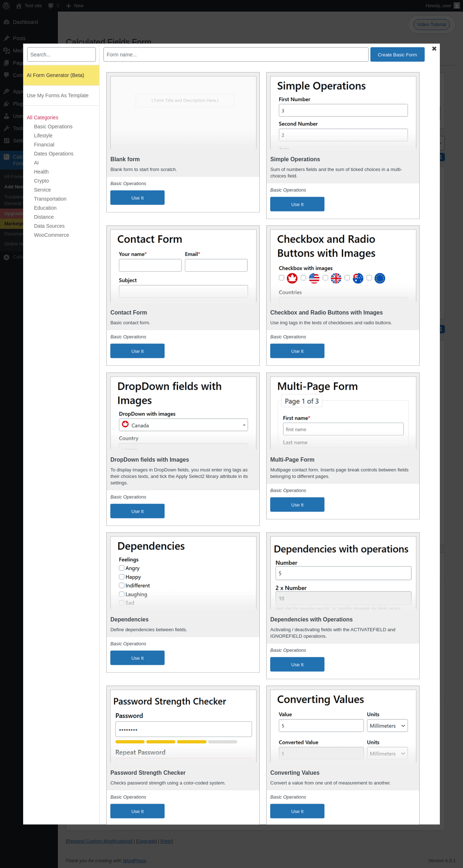Focus the Search templates field

[61, 55]
